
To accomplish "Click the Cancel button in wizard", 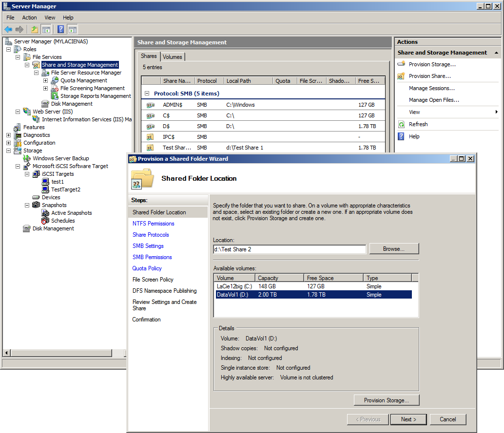I will pyautogui.click(x=448, y=419).
